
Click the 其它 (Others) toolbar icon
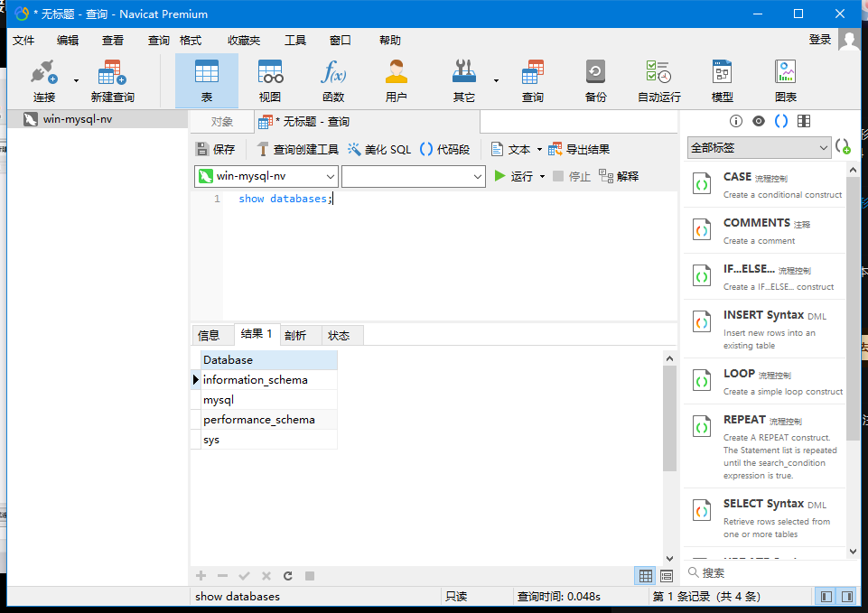tap(464, 80)
